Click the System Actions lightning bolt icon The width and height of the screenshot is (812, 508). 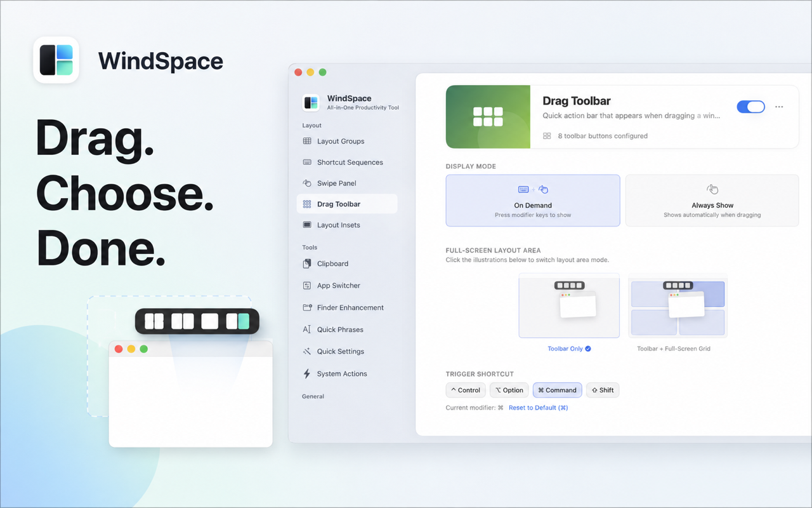(x=307, y=373)
